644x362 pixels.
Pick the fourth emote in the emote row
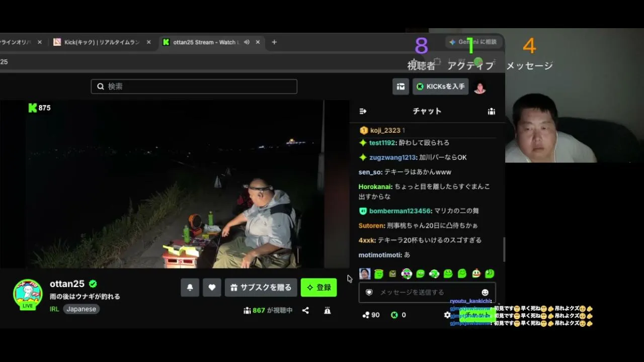pyautogui.click(x=407, y=274)
